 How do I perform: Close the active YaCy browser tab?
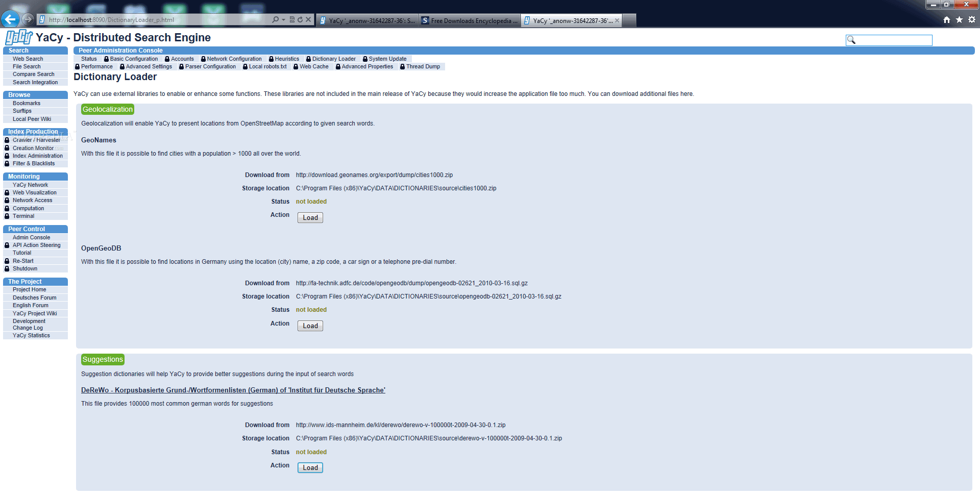coord(617,20)
